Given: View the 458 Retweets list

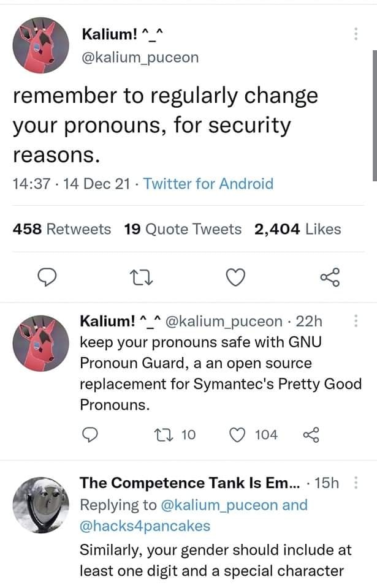Looking at the screenshot, I should [x=62, y=229].
